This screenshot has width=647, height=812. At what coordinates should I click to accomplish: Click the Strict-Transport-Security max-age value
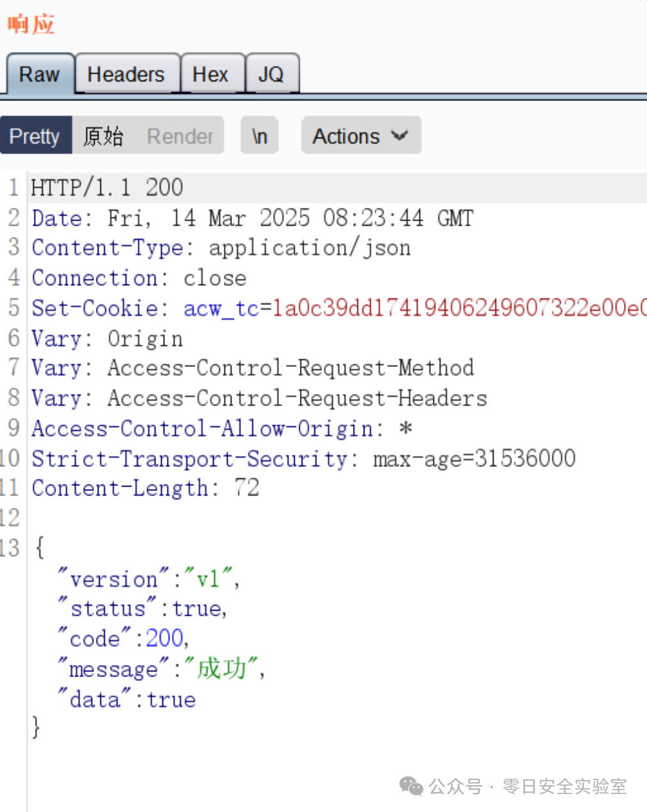tap(474, 458)
